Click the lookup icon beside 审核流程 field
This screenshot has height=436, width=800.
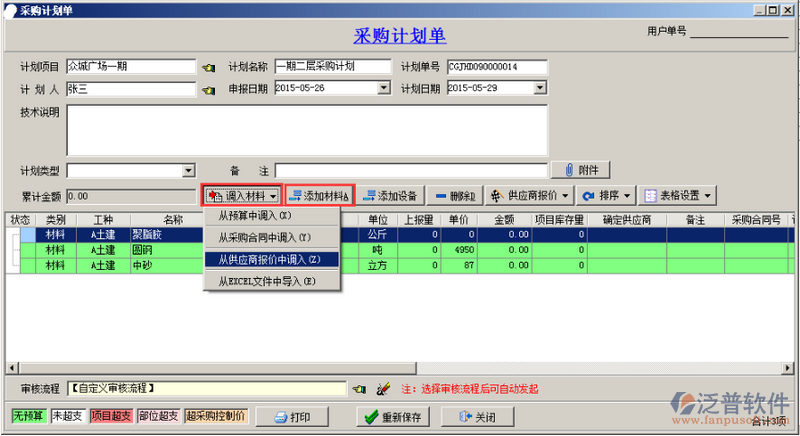(361, 389)
